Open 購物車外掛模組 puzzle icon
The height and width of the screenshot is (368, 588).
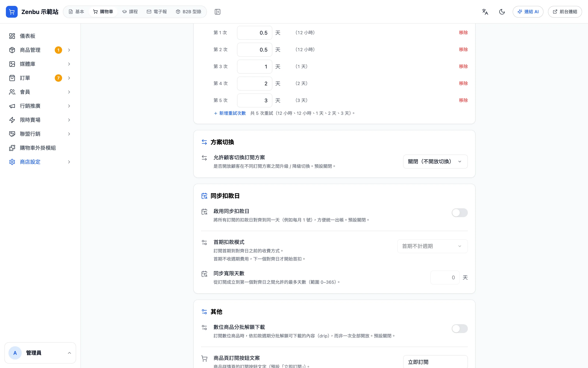click(12, 148)
